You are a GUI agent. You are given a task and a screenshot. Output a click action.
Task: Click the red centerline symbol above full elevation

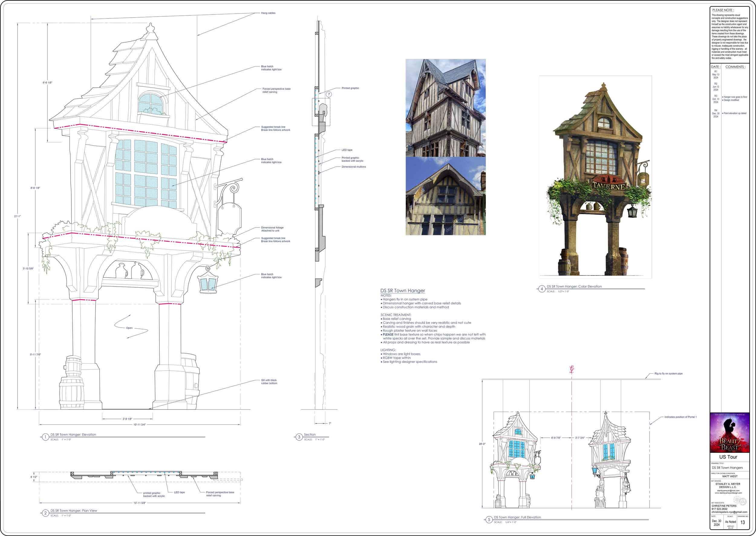pyautogui.click(x=572, y=369)
